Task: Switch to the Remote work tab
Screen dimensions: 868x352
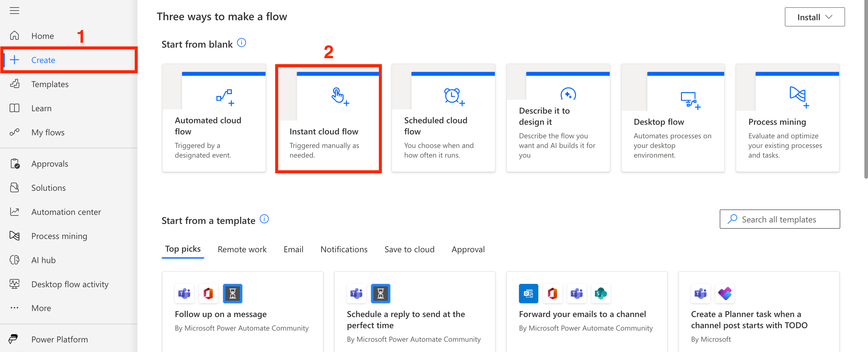Action: pos(242,249)
